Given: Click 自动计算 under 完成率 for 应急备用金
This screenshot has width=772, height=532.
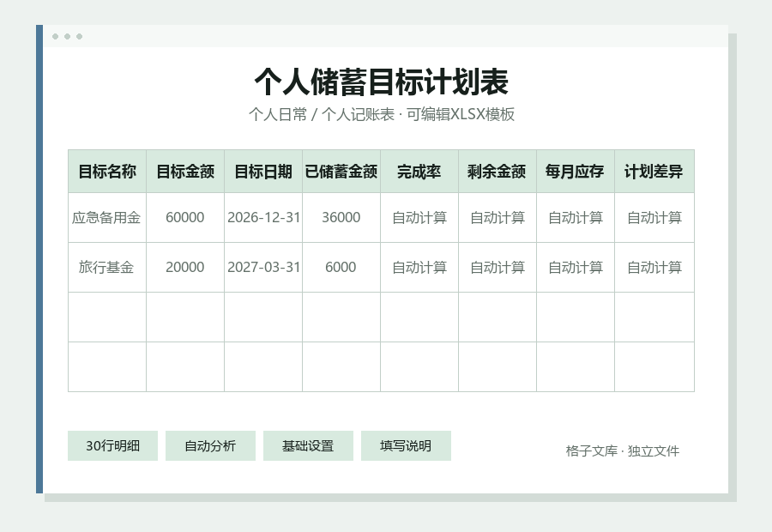Looking at the screenshot, I should [419, 218].
